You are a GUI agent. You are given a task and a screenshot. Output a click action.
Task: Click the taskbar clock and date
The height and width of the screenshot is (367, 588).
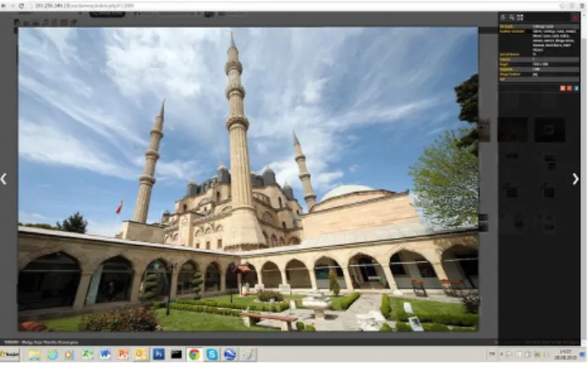pyautogui.click(x=565, y=354)
